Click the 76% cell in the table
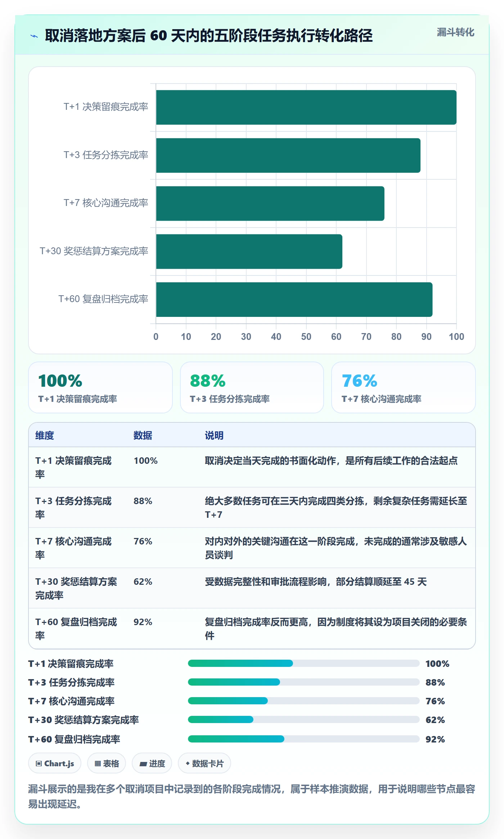This screenshot has height=839, width=504. 143,541
